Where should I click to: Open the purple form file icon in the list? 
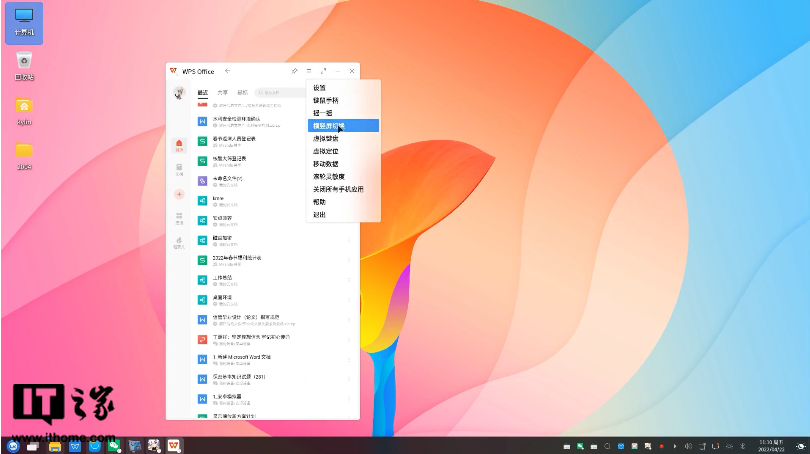click(202, 181)
